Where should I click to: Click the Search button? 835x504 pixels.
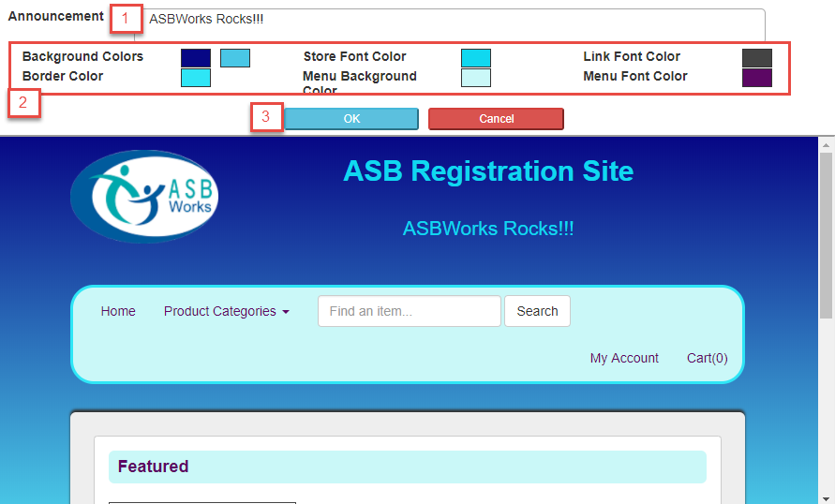coord(537,311)
